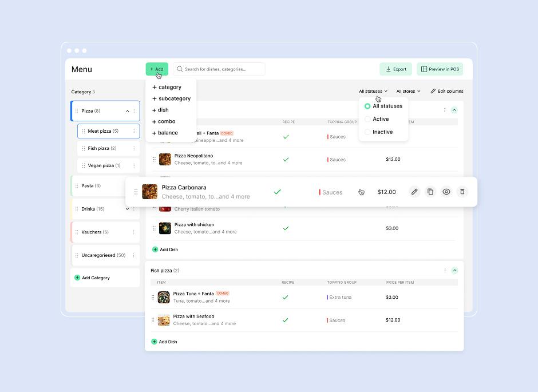Collapse the Pizza category chevron in sidebar
This screenshot has height=392, width=538.
(x=127, y=111)
